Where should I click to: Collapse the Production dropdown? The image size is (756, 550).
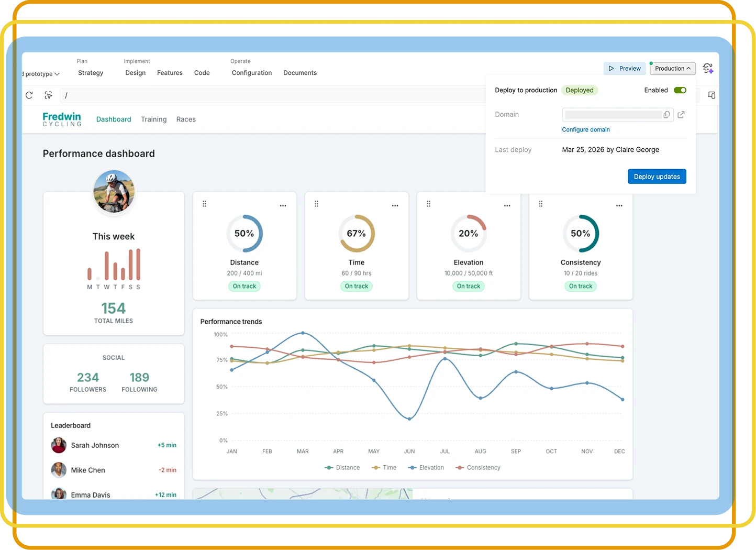click(673, 69)
